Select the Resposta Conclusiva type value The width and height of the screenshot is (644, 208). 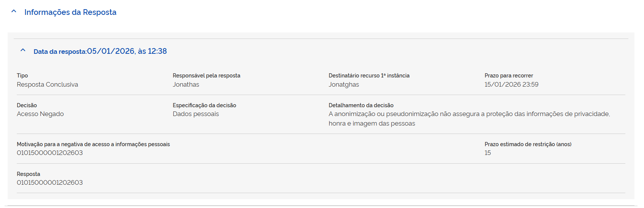(x=47, y=84)
